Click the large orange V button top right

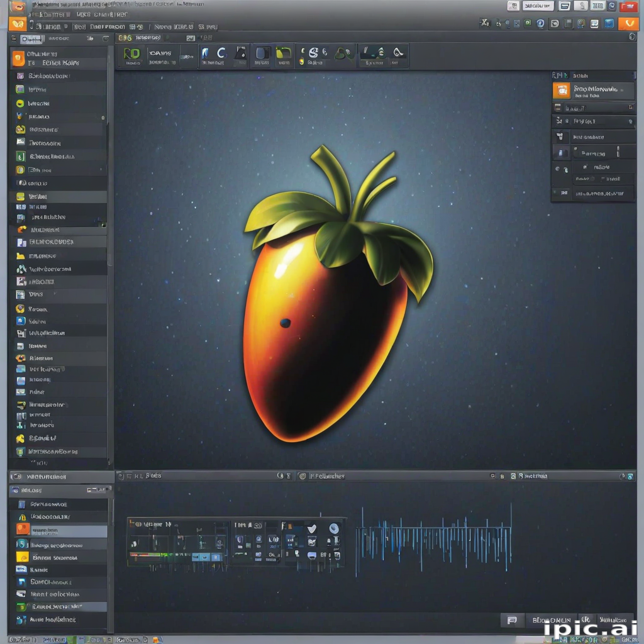[x=628, y=23]
